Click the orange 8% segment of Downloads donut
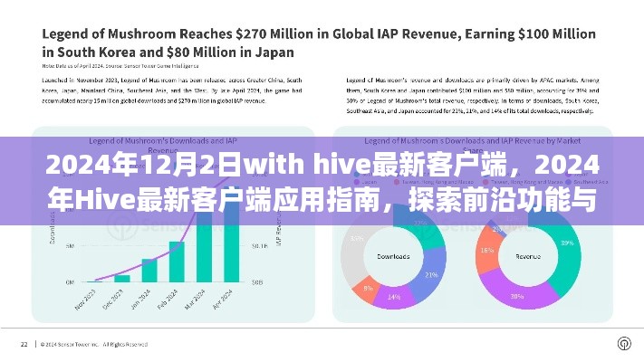Image resolution: width=644 pixels, height=362 pixels. [368, 287]
